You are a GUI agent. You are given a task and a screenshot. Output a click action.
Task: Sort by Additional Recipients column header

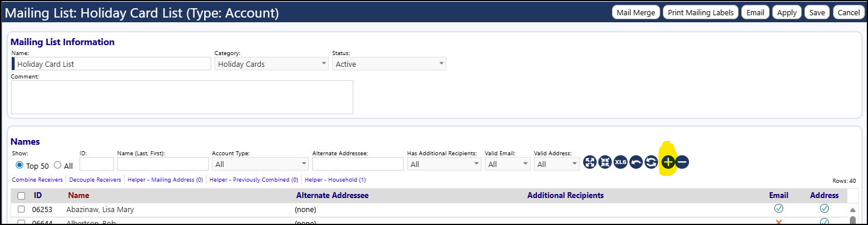[x=565, y=196]
